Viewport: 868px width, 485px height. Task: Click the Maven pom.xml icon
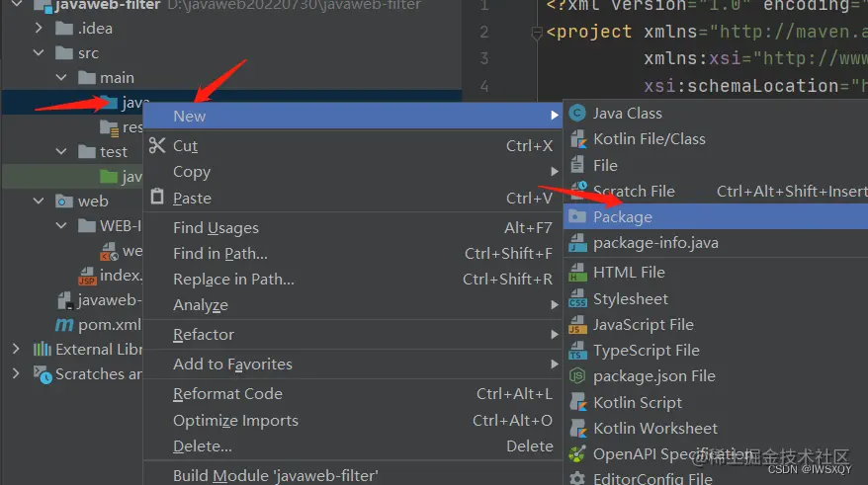64,325
